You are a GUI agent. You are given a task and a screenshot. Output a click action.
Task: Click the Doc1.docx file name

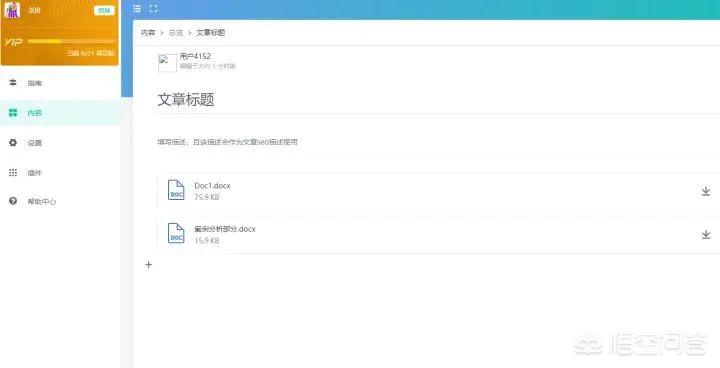(x=212, y=186)
